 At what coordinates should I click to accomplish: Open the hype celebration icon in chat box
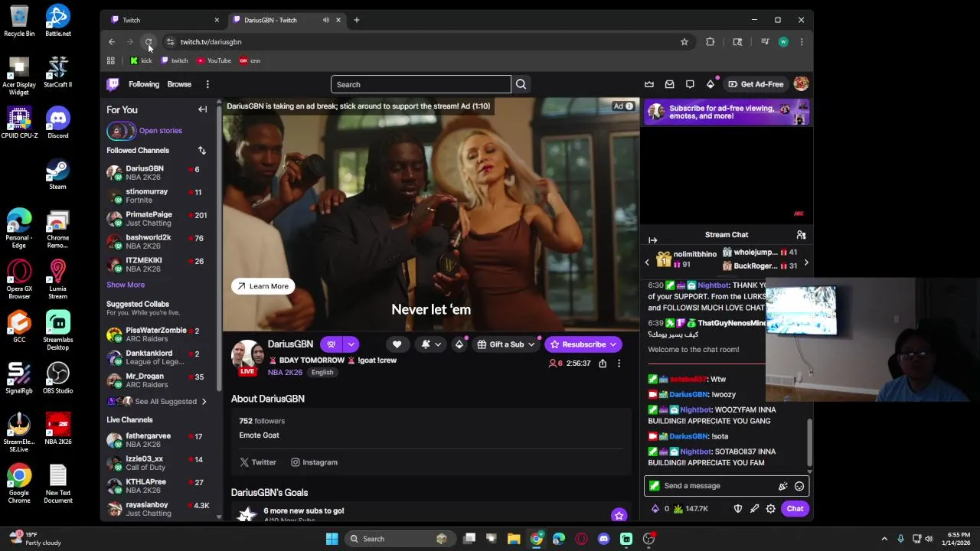(x=782, y=486)
